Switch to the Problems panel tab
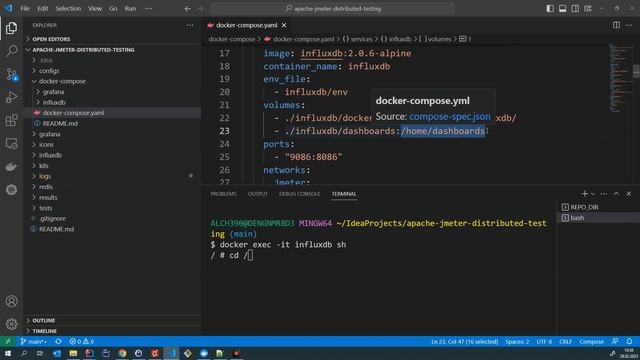The height and width of the screenshot is (360, 640). tap(223, 194)
